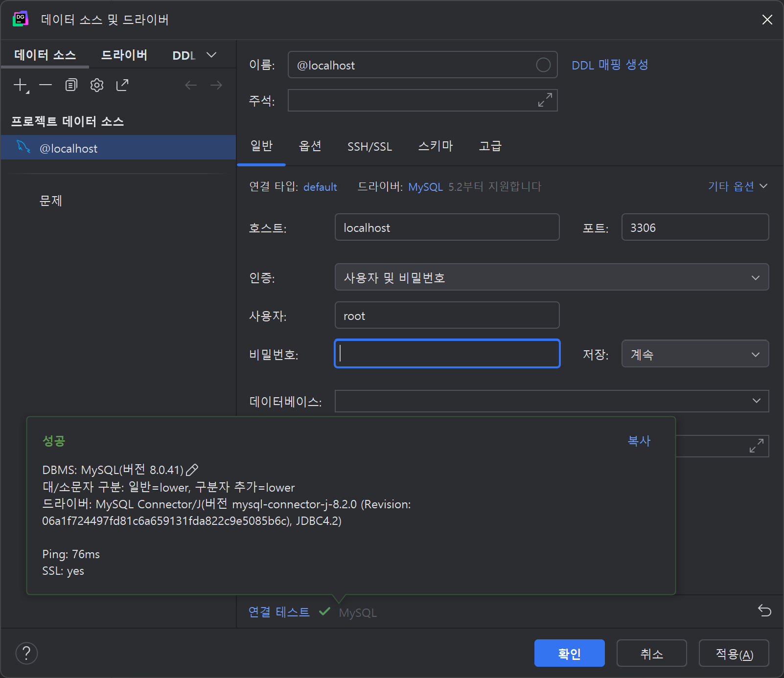Click the color circle in name field
The image size is (784, 678).
coord(543,65)
